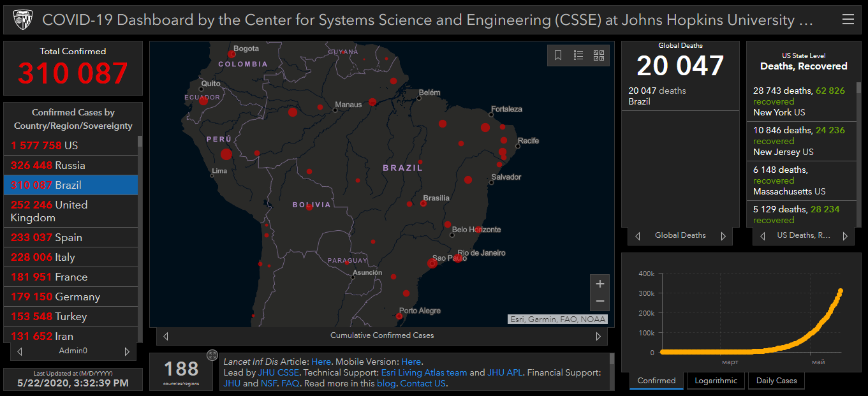The width and height of the screenshot is (868, 396).
Task: Click right arrow beside Global Deaths footer
Action: [x=723, y=236]
